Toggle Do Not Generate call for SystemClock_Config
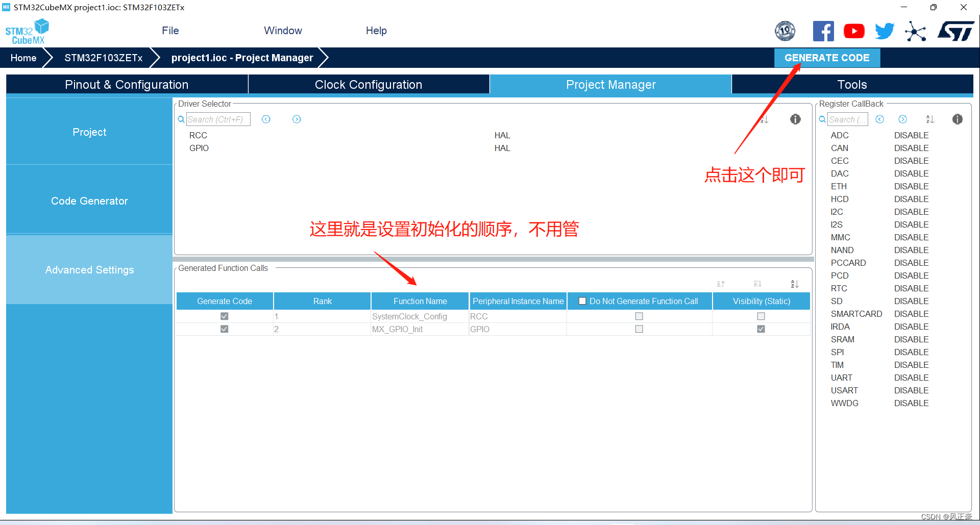Viewport: 980px width, 525px height. tap(639, 316)
